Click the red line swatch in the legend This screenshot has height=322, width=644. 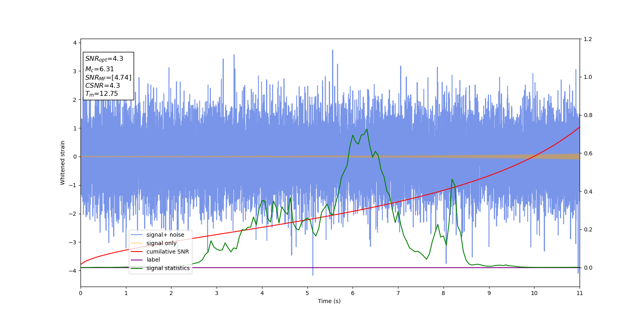point(137,252)
